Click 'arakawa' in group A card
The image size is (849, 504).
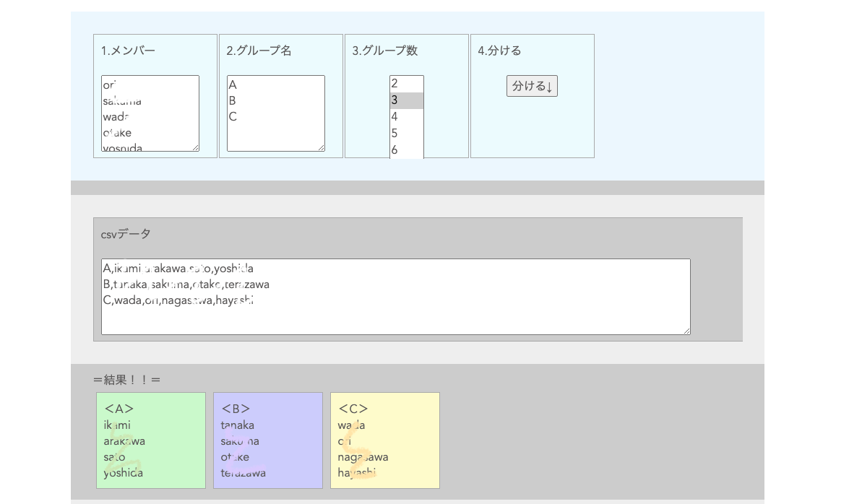(124, 441)
